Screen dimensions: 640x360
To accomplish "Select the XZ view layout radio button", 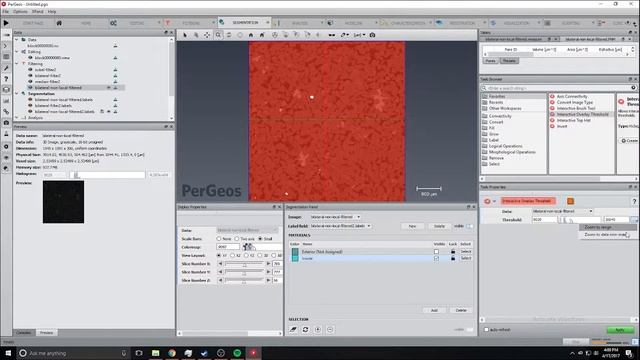I will [x=232, y=256].
